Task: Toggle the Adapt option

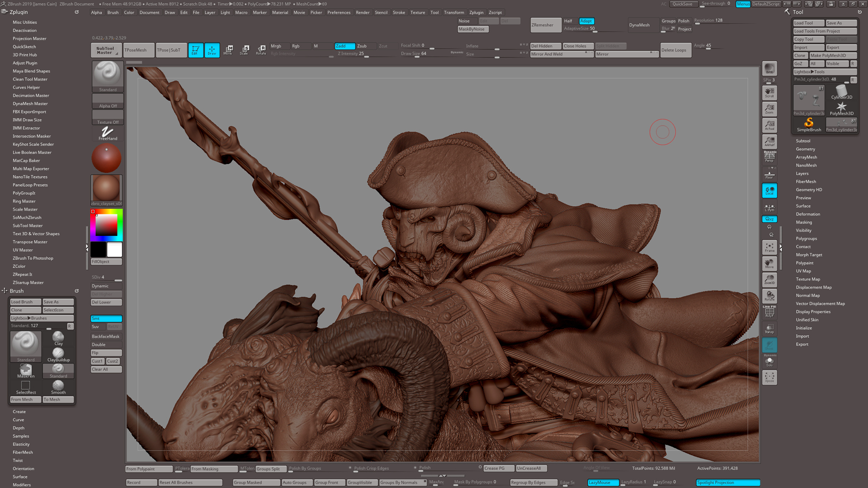Action: 587,21
